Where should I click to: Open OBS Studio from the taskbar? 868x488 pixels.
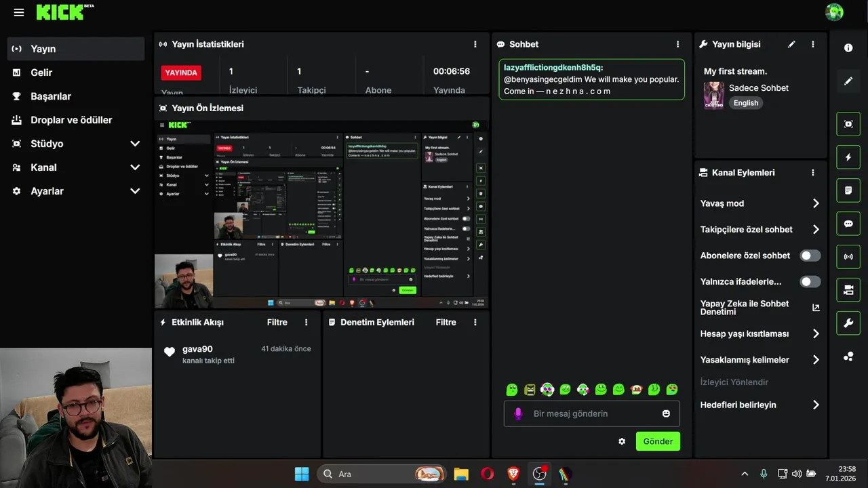tap(539, 474)
